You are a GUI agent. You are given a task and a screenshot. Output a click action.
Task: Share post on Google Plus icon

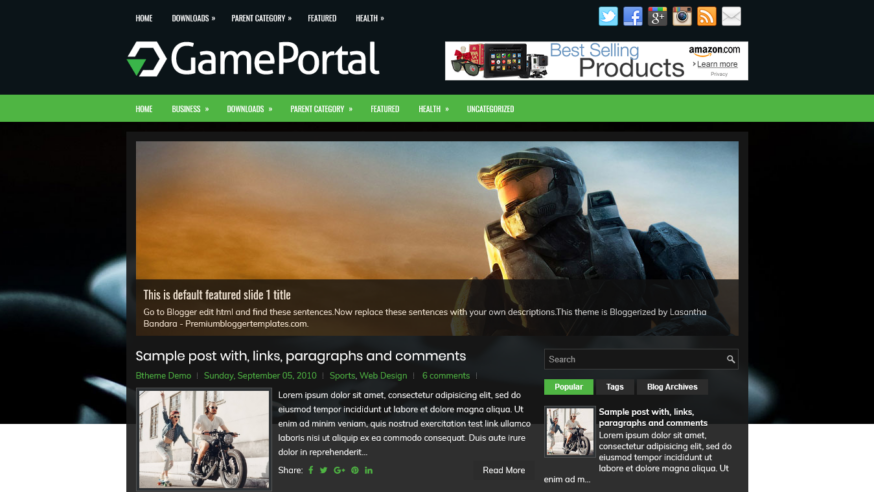[339, 470]
